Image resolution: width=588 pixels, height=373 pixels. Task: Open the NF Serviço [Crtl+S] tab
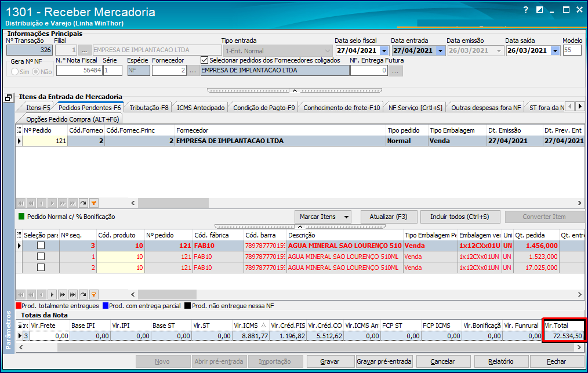(415, 108)
